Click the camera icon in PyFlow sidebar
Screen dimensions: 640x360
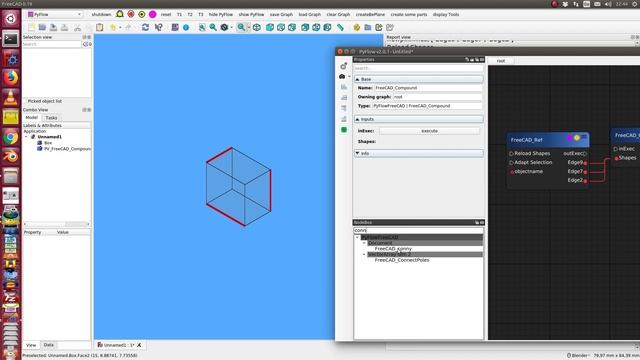pyautogui.click(x=342, y=76)
